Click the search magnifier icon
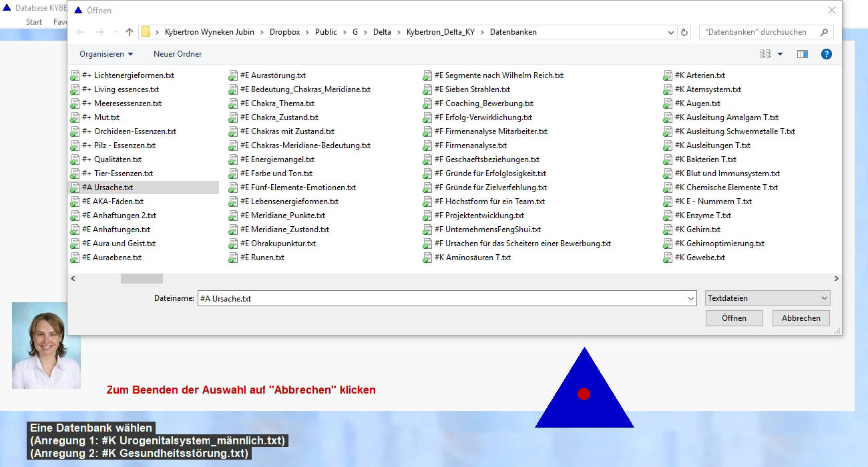Viewport: 868px width, 467px height. (x=825, y=32)
